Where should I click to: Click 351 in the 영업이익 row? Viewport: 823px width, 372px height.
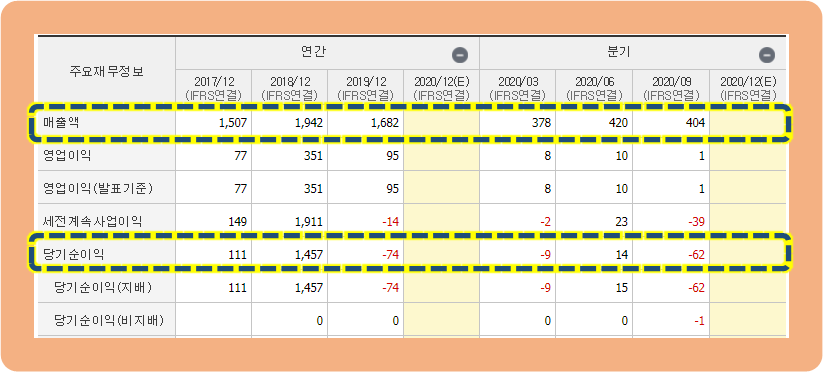coord(314,156)
